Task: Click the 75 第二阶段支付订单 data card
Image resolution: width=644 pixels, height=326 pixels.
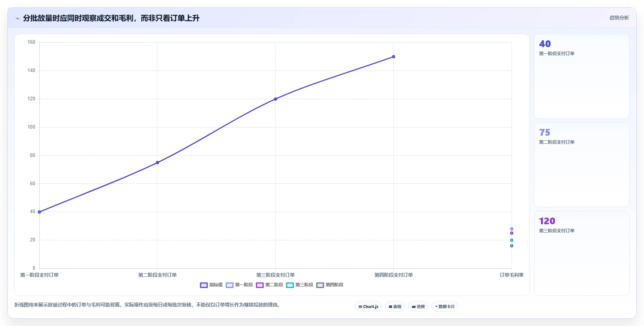Action: click(x=581, y=165)
